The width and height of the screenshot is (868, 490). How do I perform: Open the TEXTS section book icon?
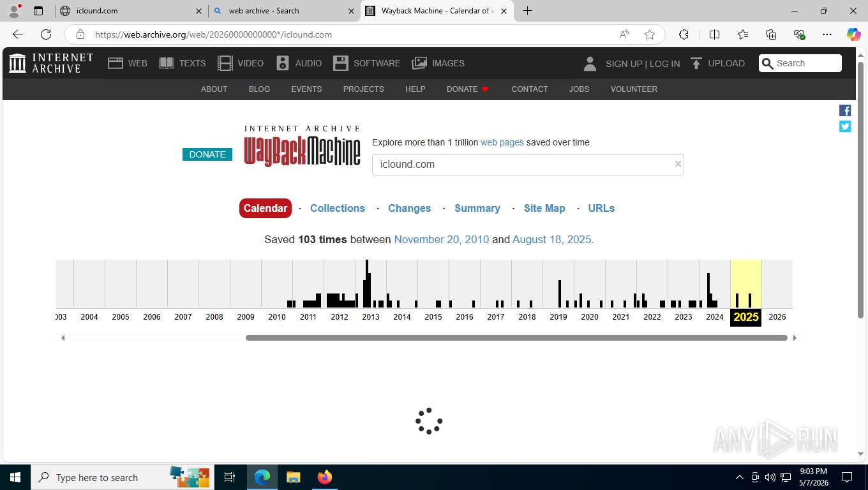[167, 63]
